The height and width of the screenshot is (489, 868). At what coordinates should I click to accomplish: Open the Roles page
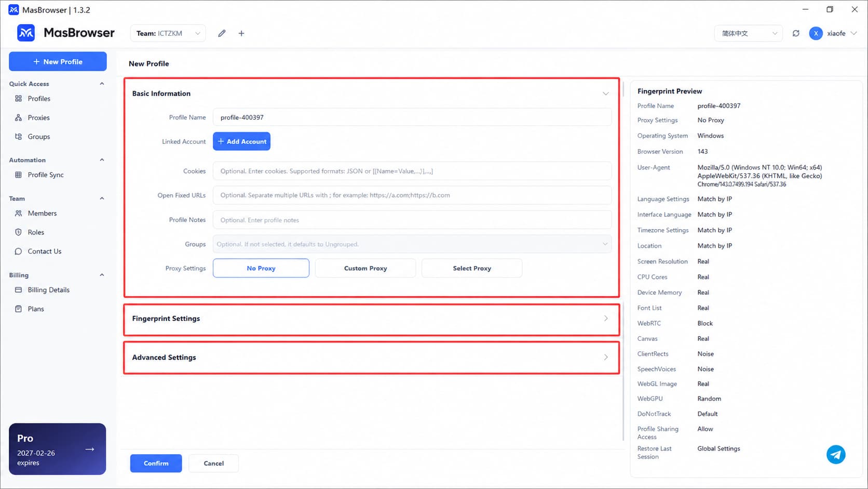pos(36,232)
